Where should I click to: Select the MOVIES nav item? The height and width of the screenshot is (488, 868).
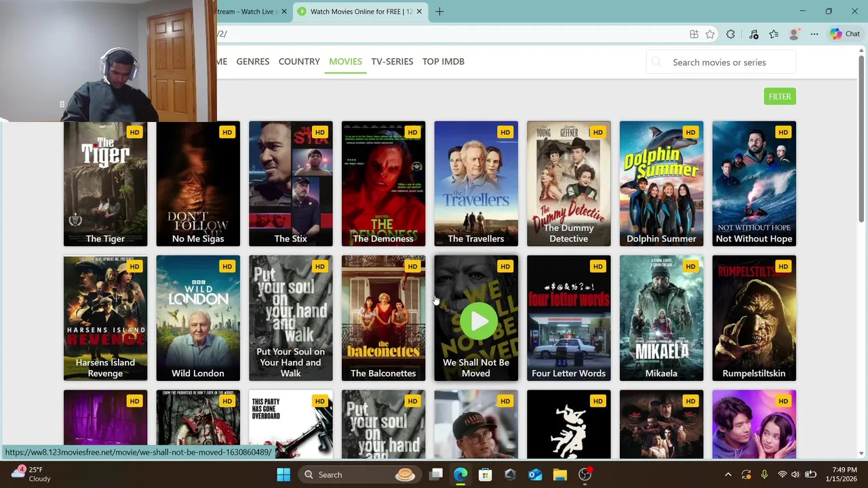point(345,61)
